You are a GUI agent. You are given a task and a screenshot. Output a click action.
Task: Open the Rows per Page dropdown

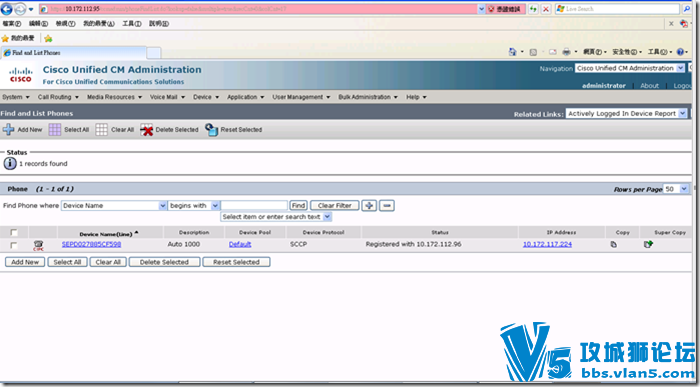tap(684, 189)
